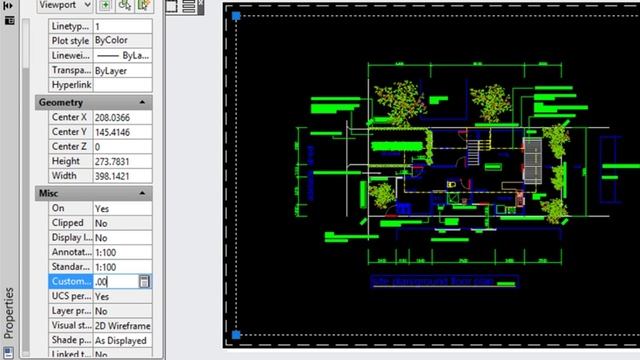Screen dimensions: 640x360
Task: Toggle the UCS per viewport Yes value
Action: pos(122,296)
